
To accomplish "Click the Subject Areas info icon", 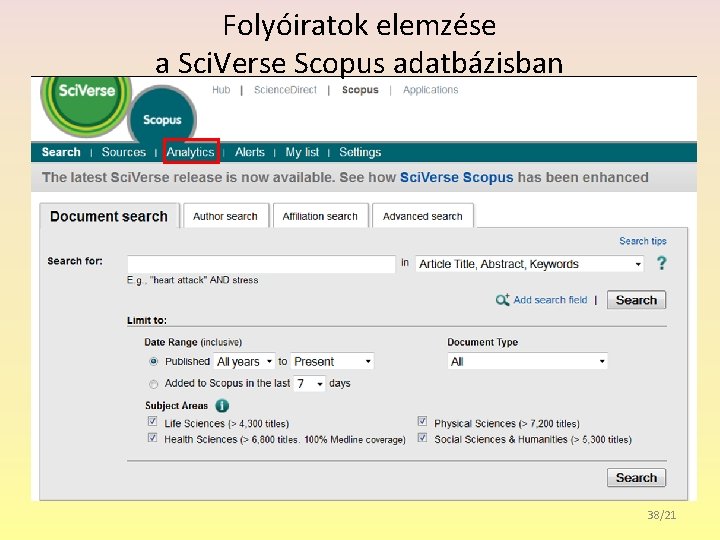I will click(222, 405).
